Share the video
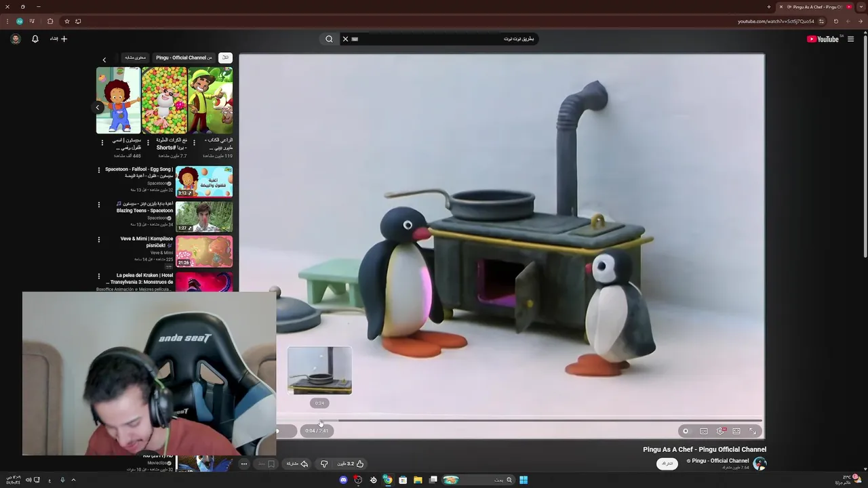868x488 pixels. [x=297, y=464]
